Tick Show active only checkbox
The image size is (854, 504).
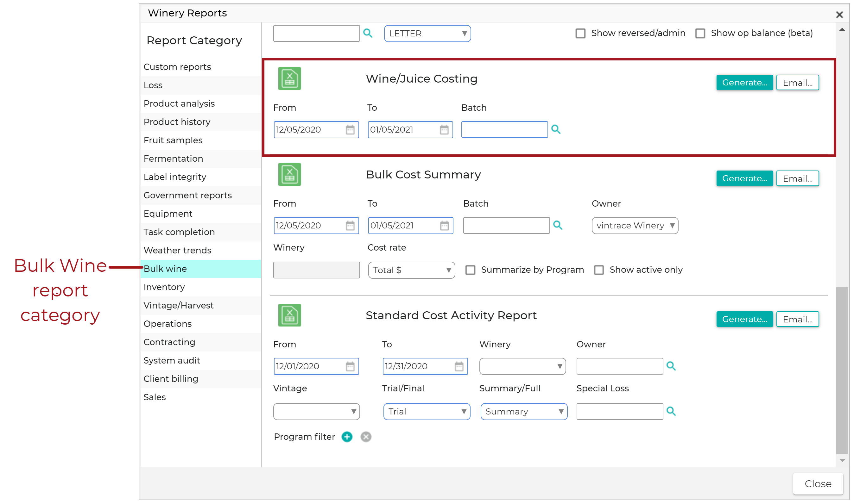click(598, 270)
